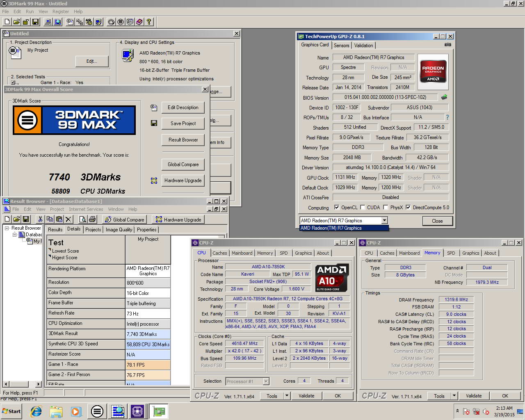The image size is (525, 420).
Task: Open Windows Explorer folder from taskbar
Action: 56,411
